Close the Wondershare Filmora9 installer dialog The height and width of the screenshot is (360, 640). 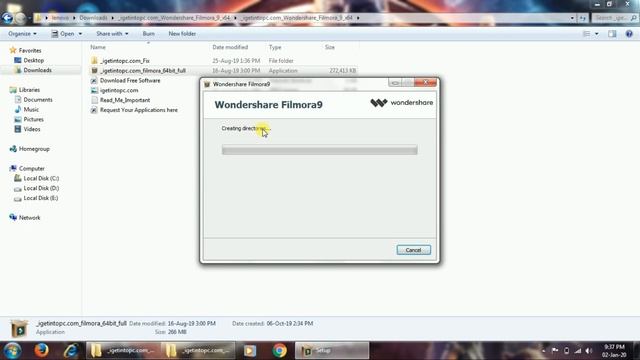[x=426, y=82]
